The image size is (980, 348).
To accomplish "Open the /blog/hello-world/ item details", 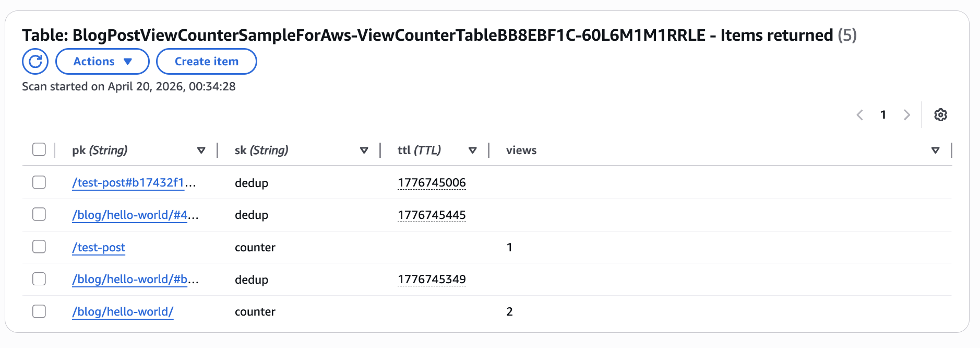I will pos(122,311).
